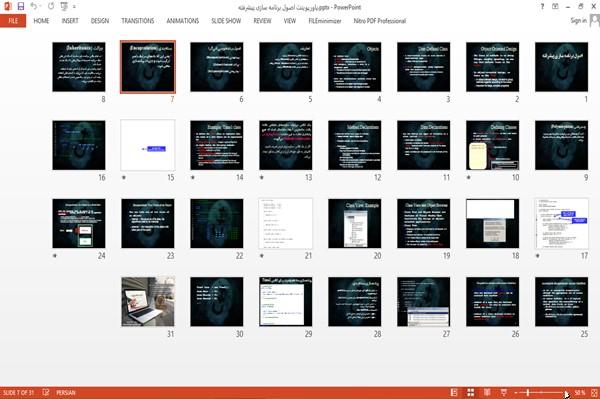Click the animation star under slide 15
The image size is (600, 399).
point(124,178)
